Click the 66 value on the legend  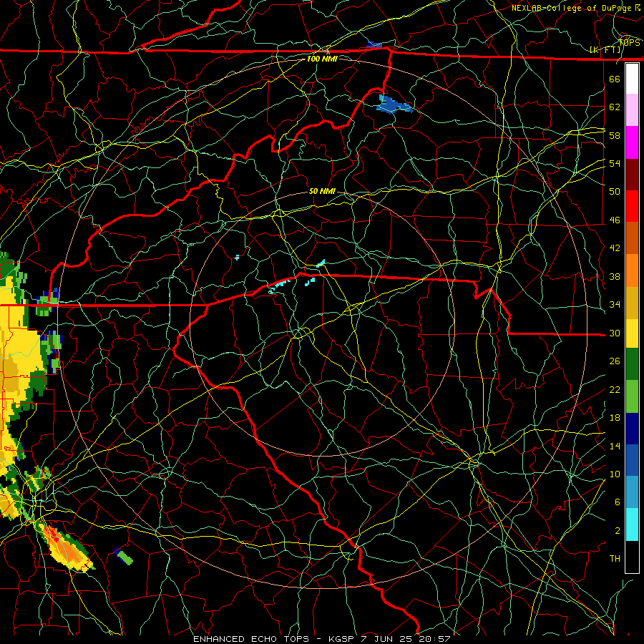(615, 79)
